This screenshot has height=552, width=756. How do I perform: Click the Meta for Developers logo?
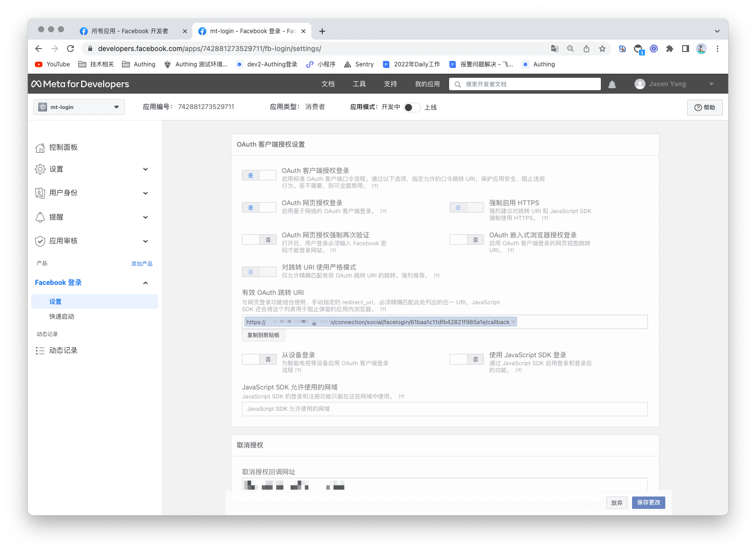click(x=80, y=84)
